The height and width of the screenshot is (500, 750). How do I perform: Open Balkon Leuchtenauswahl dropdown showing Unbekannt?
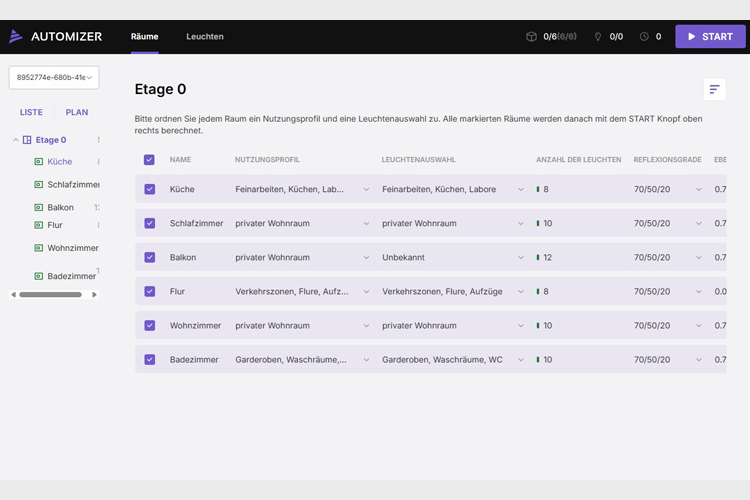point(453,257)
